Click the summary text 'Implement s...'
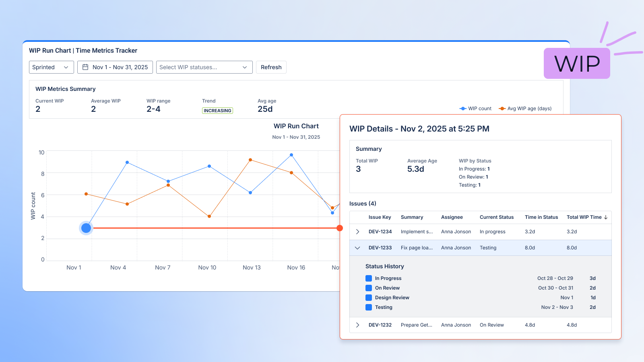 point(417,232)
